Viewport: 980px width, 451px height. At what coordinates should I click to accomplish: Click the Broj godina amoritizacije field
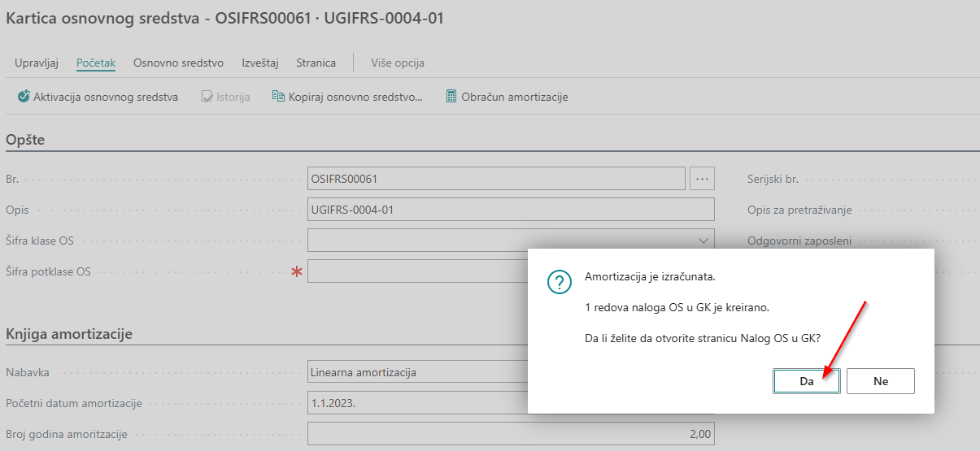point(511,434)
